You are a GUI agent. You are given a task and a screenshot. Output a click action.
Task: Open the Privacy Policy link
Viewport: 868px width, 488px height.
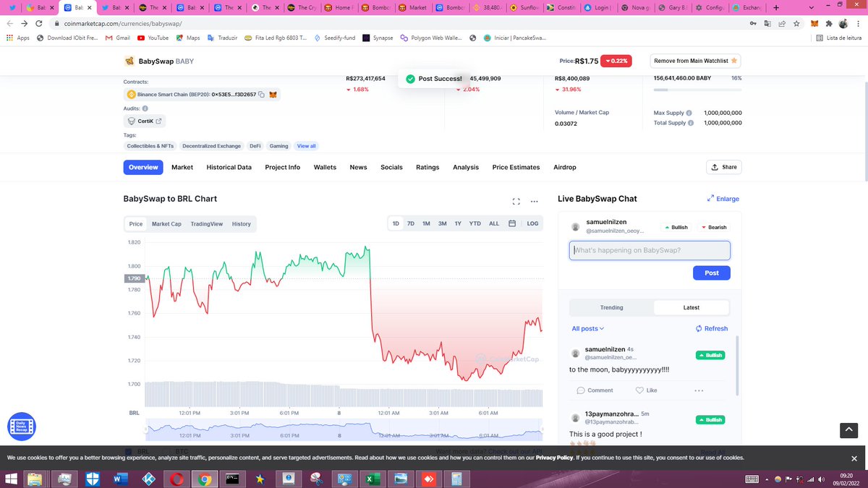[x=555, y=458]
